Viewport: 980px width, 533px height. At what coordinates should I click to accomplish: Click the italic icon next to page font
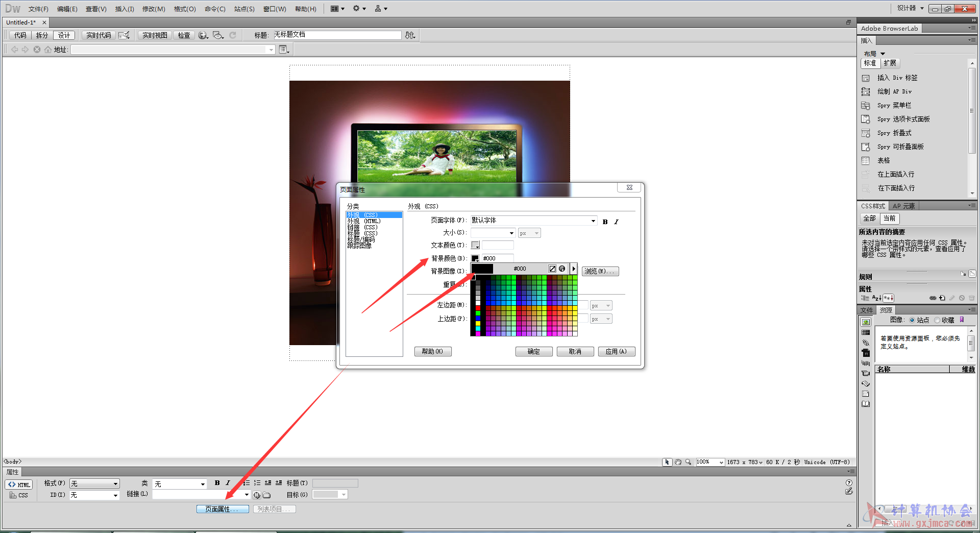click(x=616, y=222)
